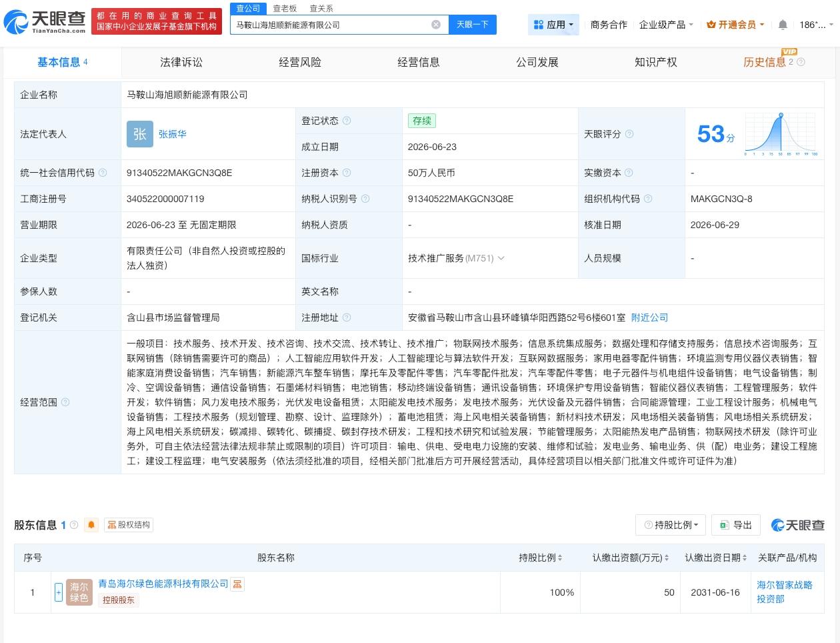The height and width of the screenshot is (643, 840).
Task: Open the 开通会员 dropdown
Action: click(x=736, y=25)
